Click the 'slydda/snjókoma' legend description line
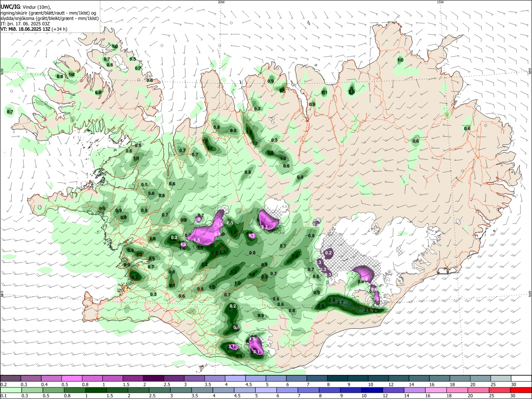 [49, 18]
